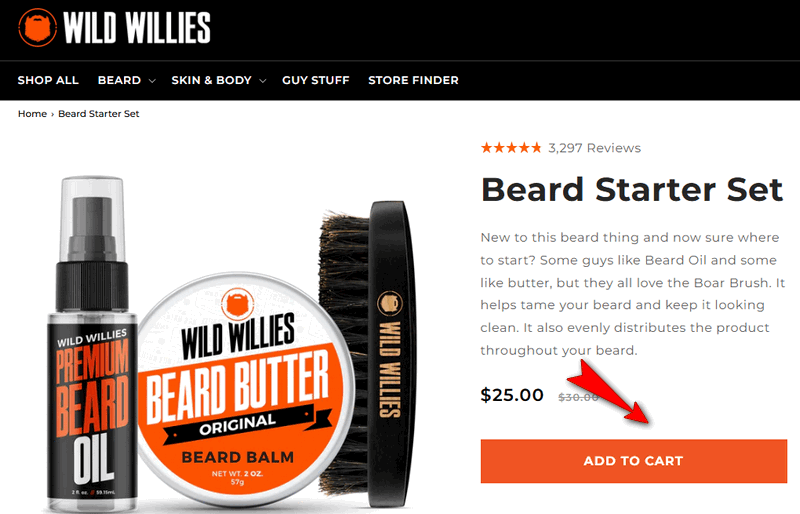The width and height of the screenshot is (800, 514).
Task: Click the Premium Beard Oil bottle image
Action: pos(92,345)
